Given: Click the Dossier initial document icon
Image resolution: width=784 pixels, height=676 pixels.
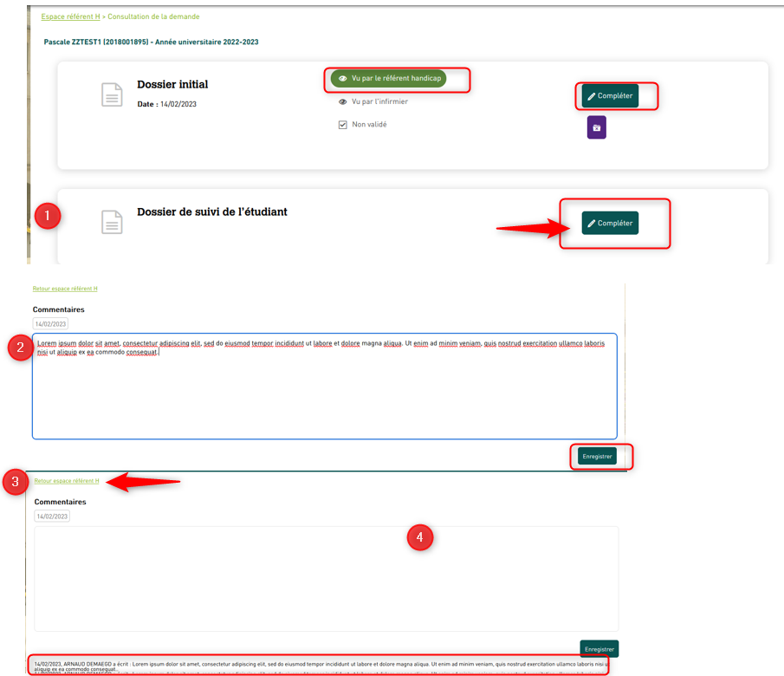Looking at the screenshot, I should [x=112, y=94].
